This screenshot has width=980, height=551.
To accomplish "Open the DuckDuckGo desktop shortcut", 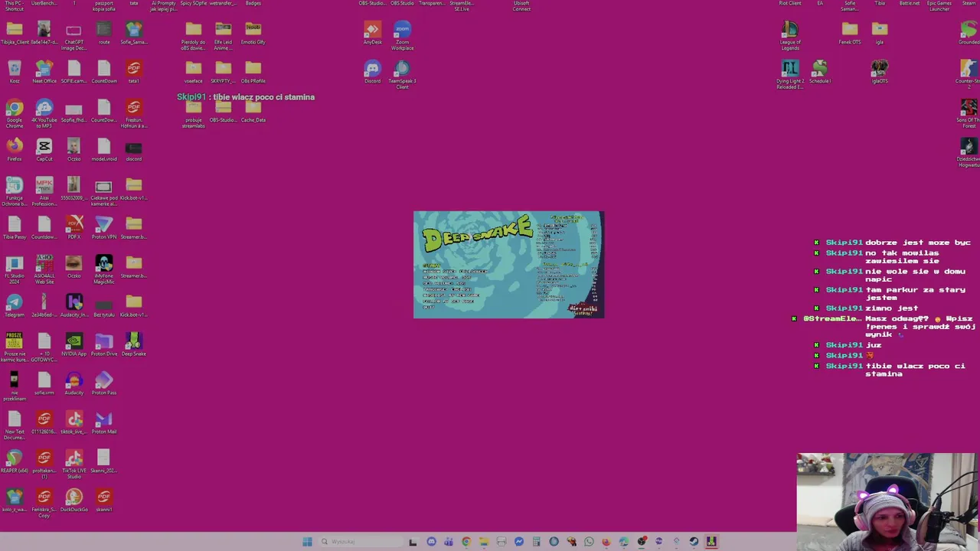I will tap(74, 500).
